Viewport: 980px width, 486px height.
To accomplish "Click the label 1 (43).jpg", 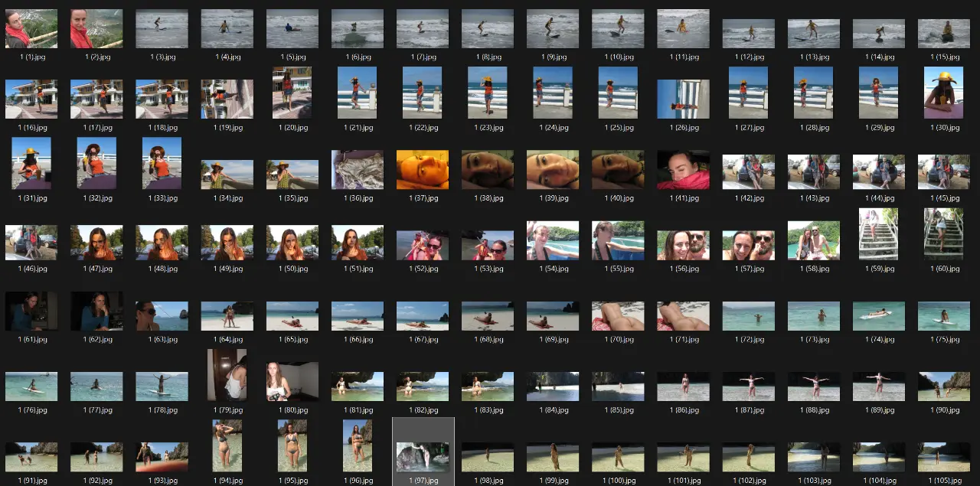I will tap(813, 198).
